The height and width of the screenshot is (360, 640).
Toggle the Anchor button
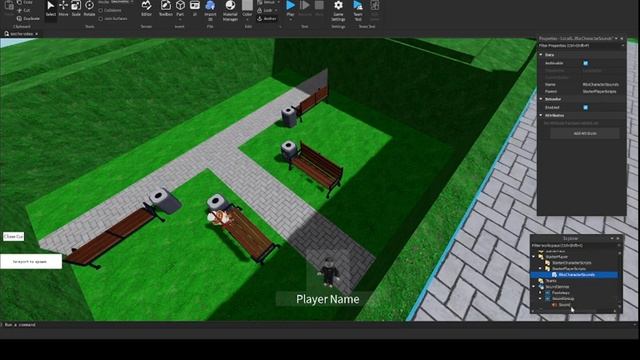click(x=267, y=18)
